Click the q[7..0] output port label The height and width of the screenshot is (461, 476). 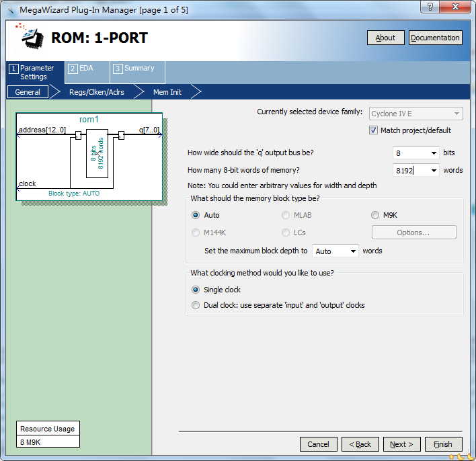coord(149,130)
